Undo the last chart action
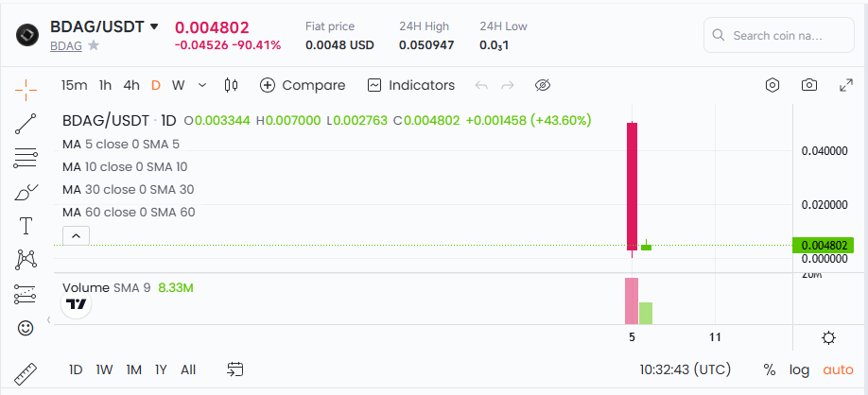 (x=481, y=85)
